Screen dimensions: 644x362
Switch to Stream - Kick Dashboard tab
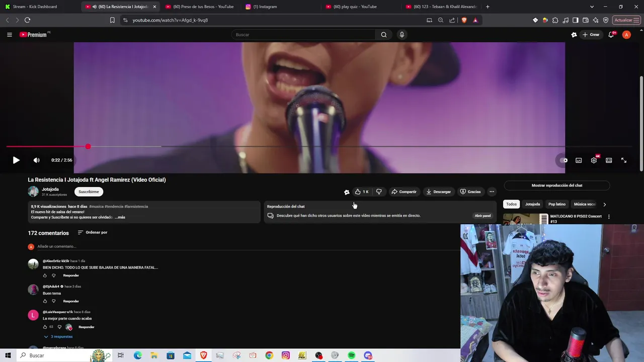click(40, 7)
